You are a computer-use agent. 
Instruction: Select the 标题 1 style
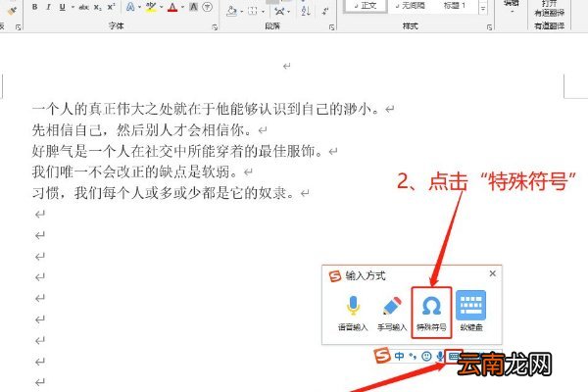pyautogui.click(x=455, y=6)
